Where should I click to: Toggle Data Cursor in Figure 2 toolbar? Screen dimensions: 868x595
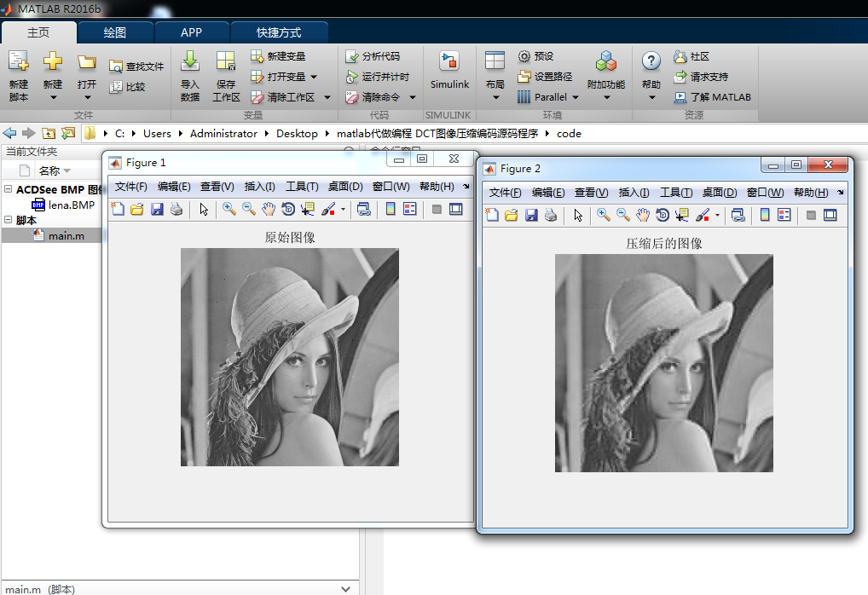click(x=682, y=215)
